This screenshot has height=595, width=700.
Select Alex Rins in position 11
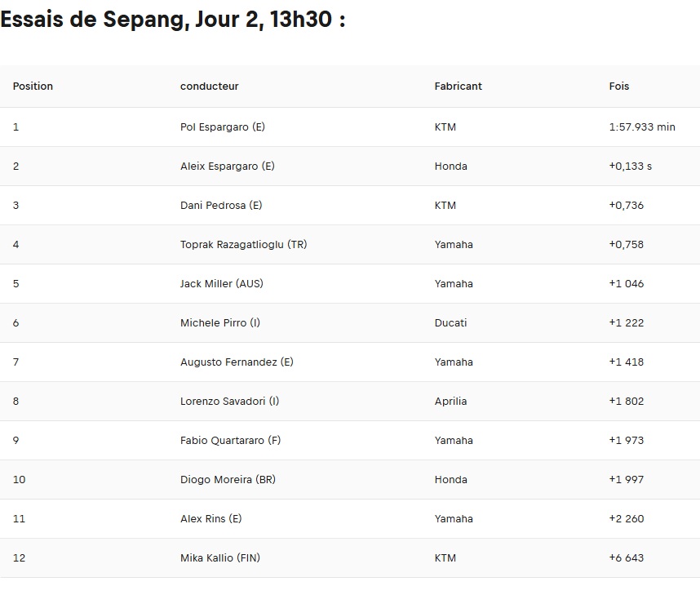[x=211, y=519]
